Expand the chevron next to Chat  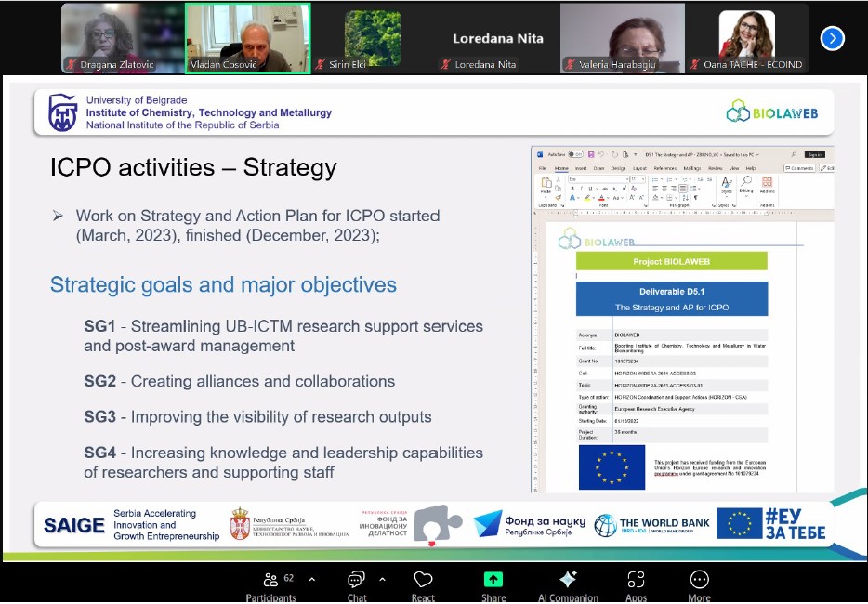(383, 579)
